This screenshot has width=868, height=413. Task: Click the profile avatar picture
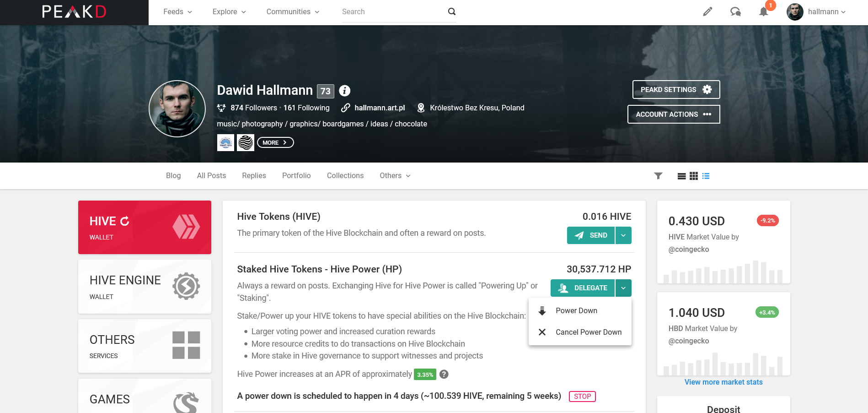tap(177, 109)
